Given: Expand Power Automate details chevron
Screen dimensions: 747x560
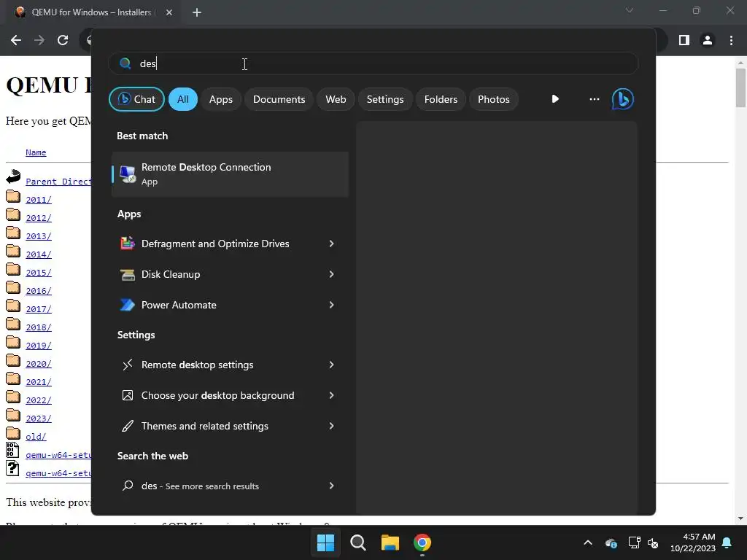Looking at the screenshot, I should pyautogui.click(x=332, y=305).
